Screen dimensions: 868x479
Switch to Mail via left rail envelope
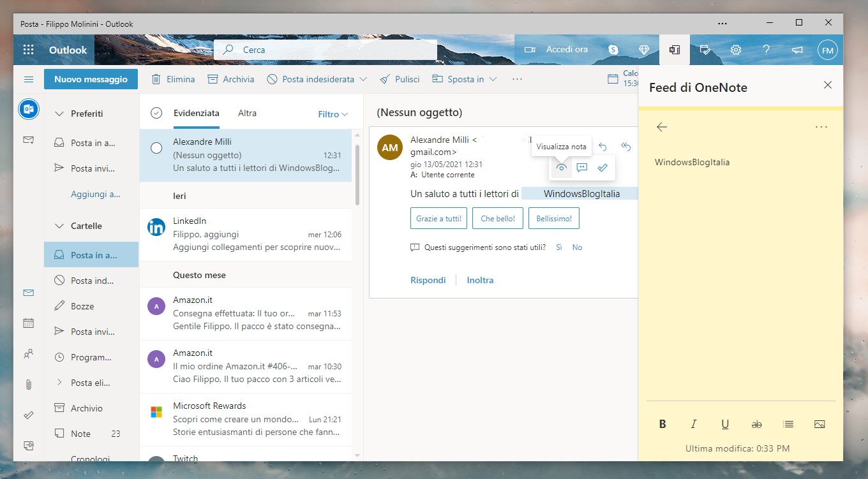pyautogui.click(x=29, y=293)
